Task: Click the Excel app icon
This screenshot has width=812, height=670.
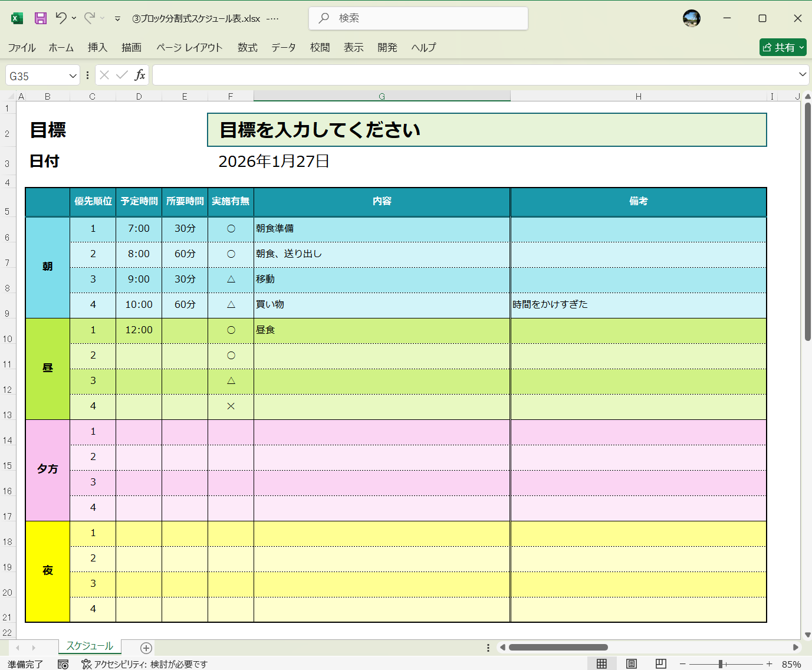Action: 17,18
